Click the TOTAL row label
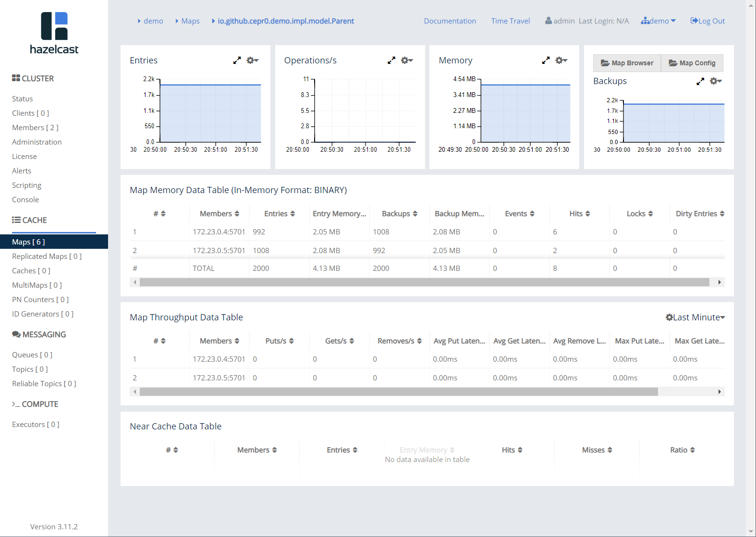Screen dimensions: 756x537 (204, 268)
